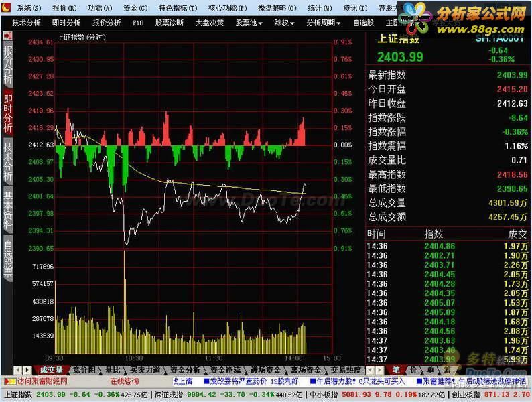Viewport: 532px width, 402px height.
Task: Switch to the 资金净流 indicator tab
Action: click(225, 370)
